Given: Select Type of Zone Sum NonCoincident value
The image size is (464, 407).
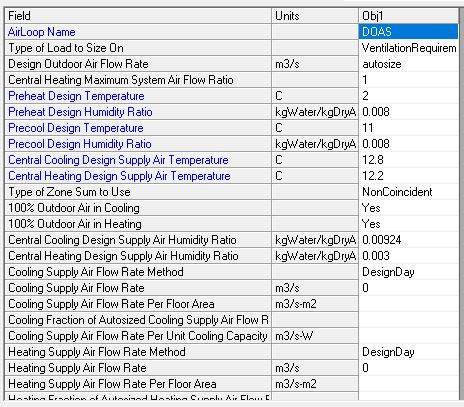Looking at the screenshot, I should (x=408, y=192).
